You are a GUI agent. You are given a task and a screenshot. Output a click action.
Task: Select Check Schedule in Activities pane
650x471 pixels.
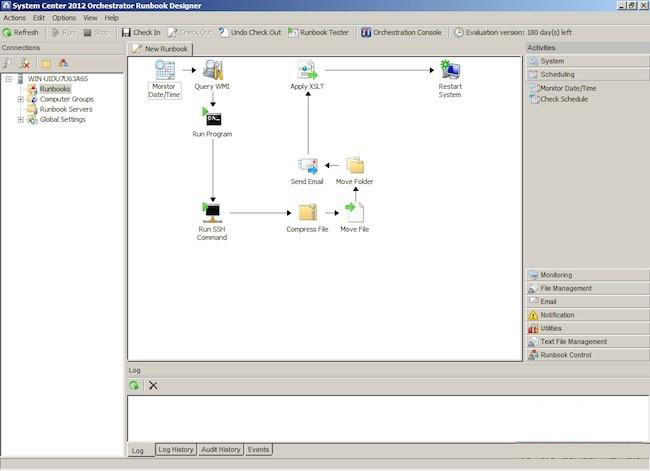(x=564, y=99)
